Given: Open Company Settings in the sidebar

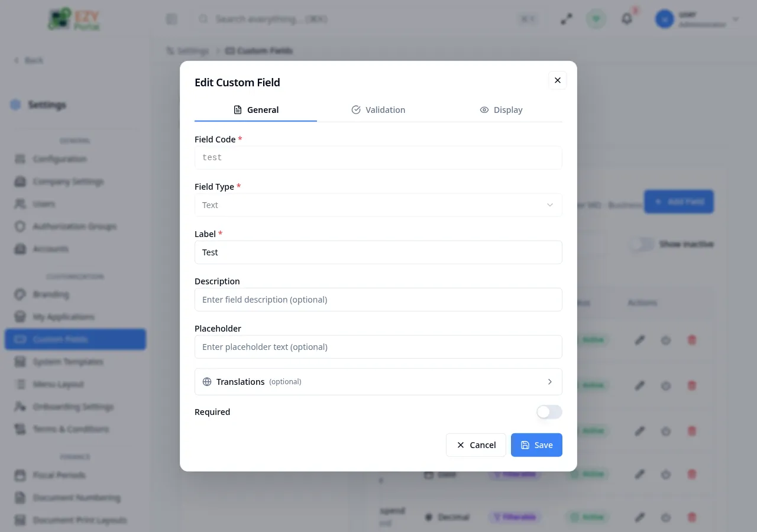Looking at the screenshot, I should click(x=75, y=181).
